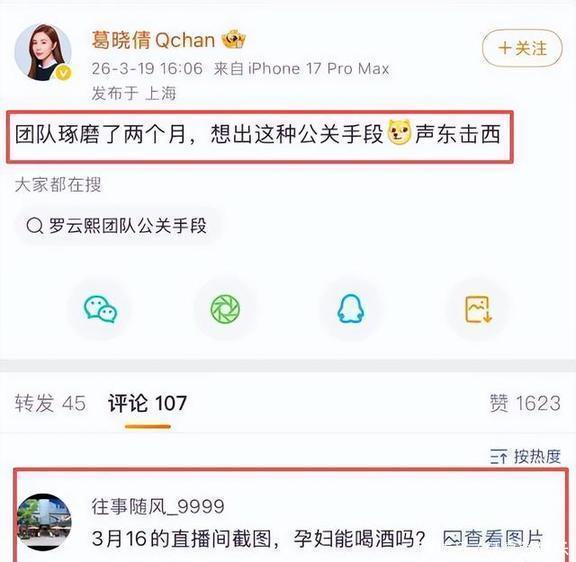Screen dimensions: 576x562
Task: Save post as image icon
Action: tap(478, 309)
